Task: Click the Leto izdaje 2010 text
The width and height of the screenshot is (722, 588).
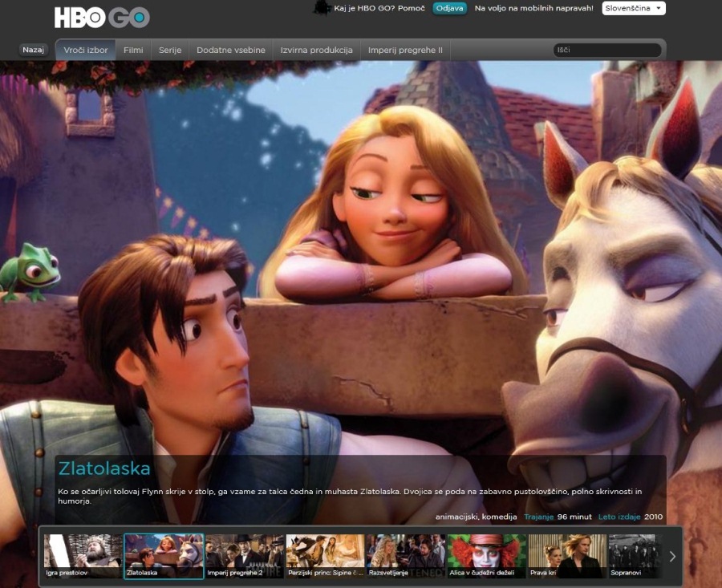Action: [631, 517]
